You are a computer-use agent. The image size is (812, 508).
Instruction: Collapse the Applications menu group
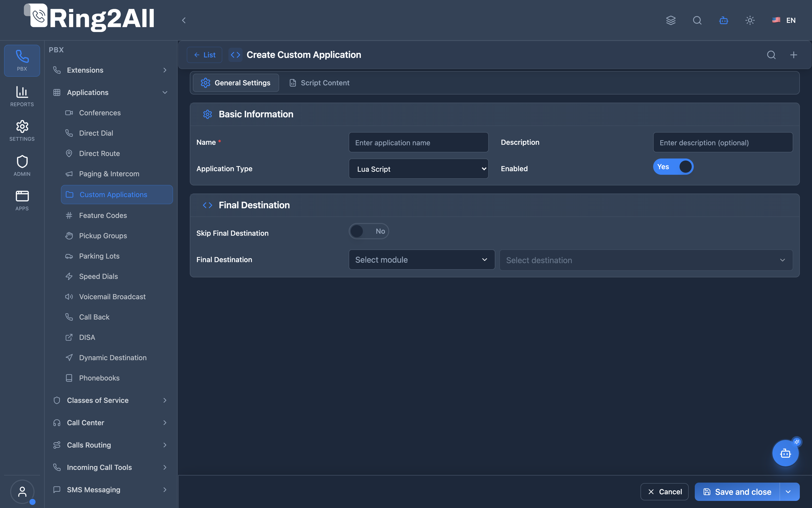[x=110, y=92]
